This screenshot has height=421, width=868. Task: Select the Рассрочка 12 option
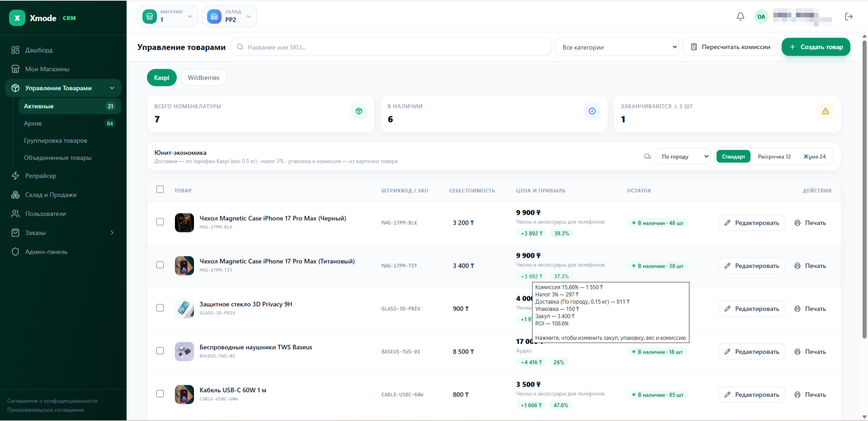[774, 156]
